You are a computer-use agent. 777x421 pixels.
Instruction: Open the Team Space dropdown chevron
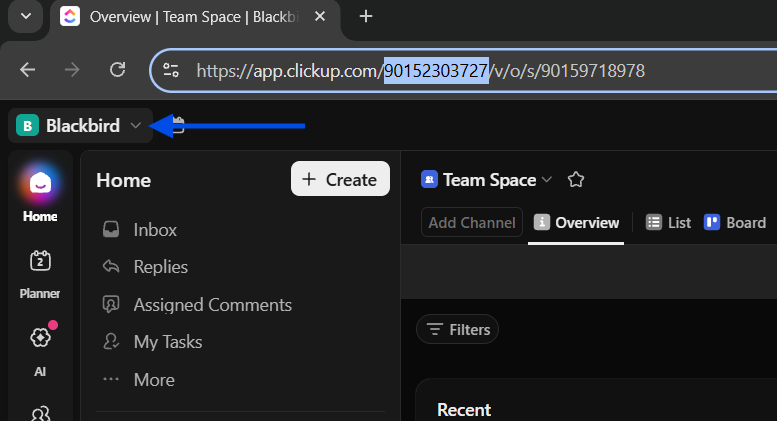[x=547, y=180]
